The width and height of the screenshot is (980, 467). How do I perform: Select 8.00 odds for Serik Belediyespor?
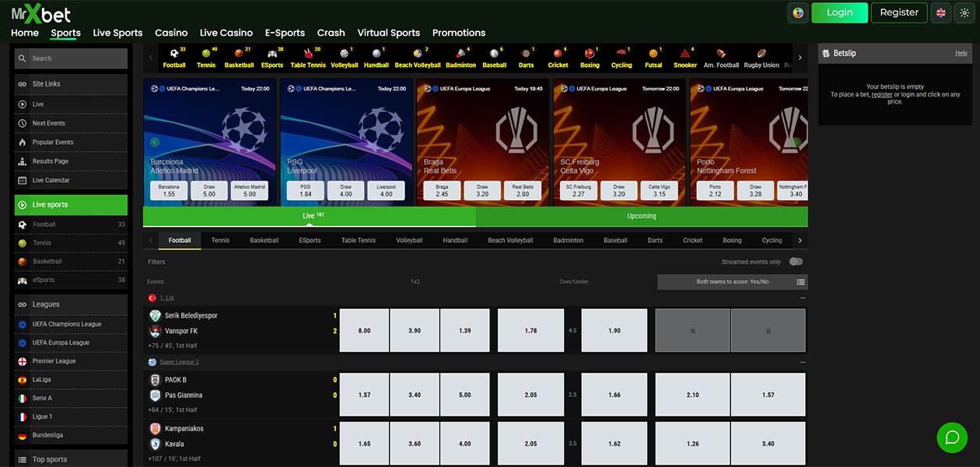point(364,331)
